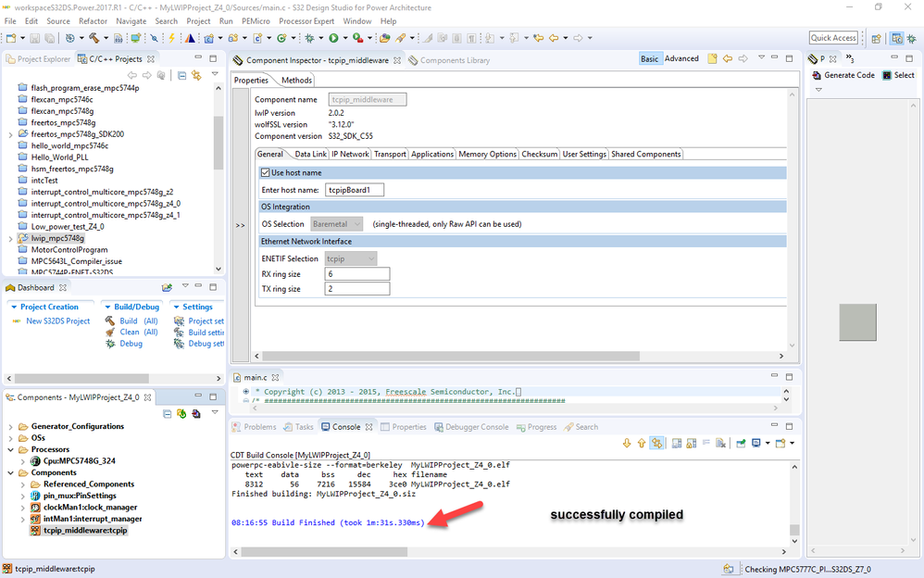This screenshot has height=578, width=924.
Task: Click the disabled Save icon in toolbar
Action: (35, 38)
